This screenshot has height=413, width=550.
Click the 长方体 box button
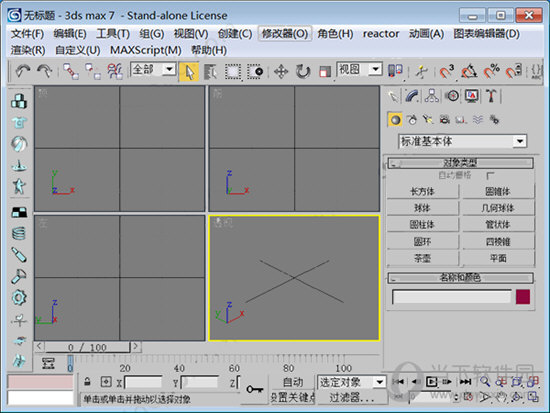(423, 191)
